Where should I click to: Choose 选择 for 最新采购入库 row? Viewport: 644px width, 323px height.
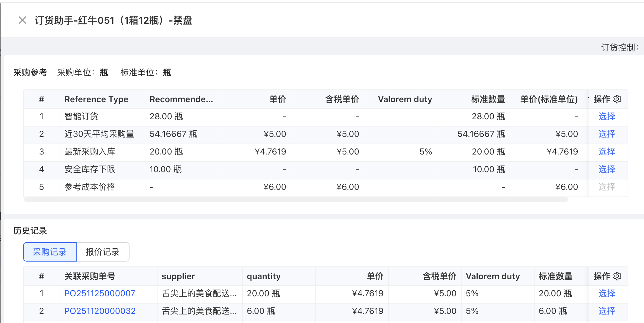pos(607,152)
